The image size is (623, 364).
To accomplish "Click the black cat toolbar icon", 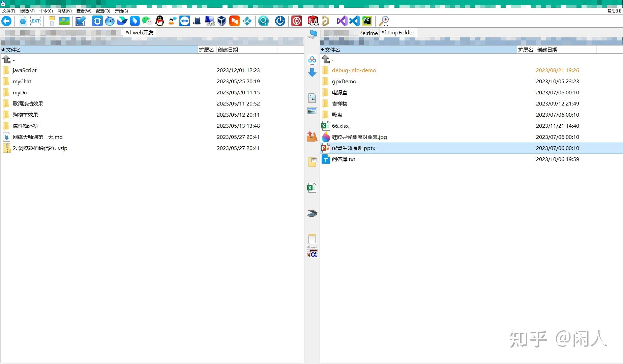I will point(197,21).
